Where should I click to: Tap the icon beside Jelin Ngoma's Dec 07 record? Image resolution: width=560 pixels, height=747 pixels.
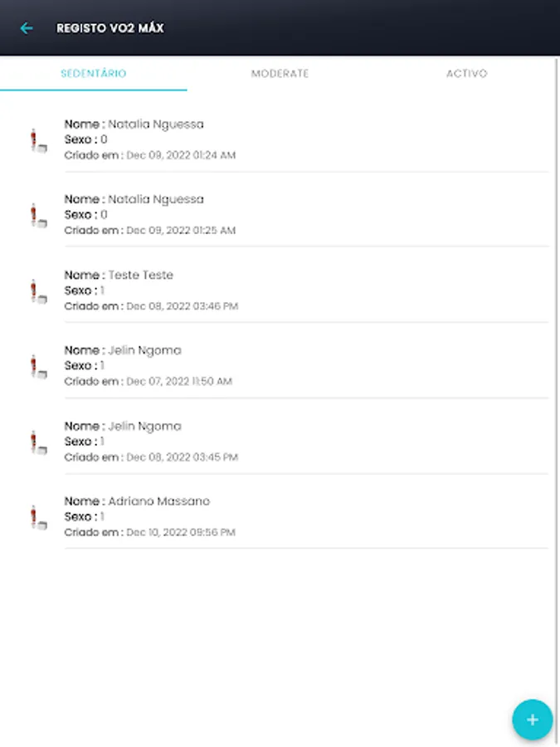tap(37, 365)
